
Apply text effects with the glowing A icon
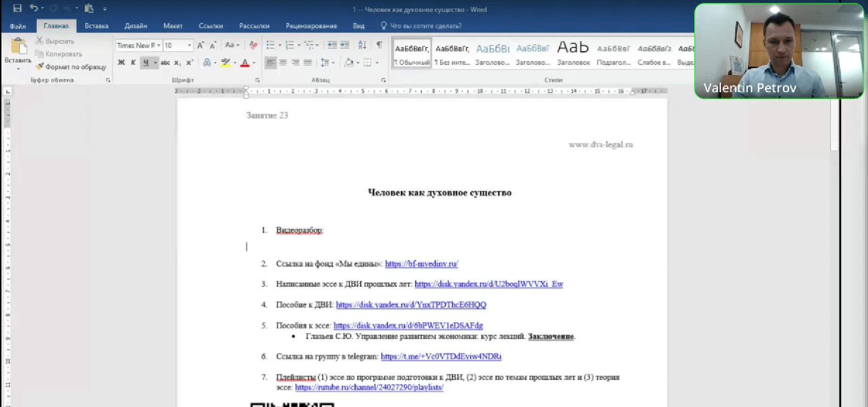pyautogui.click(x=207, y=63)
